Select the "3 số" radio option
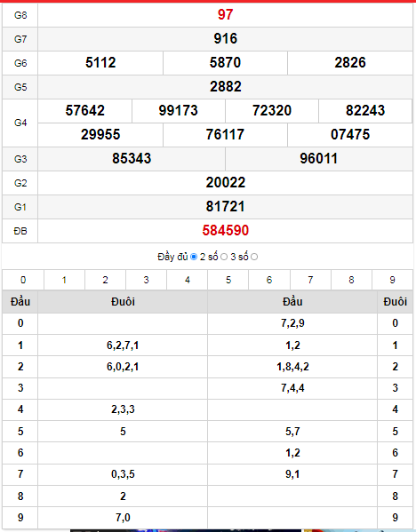Viewport: 416px width, 532px height. click(x=254, y=257)
